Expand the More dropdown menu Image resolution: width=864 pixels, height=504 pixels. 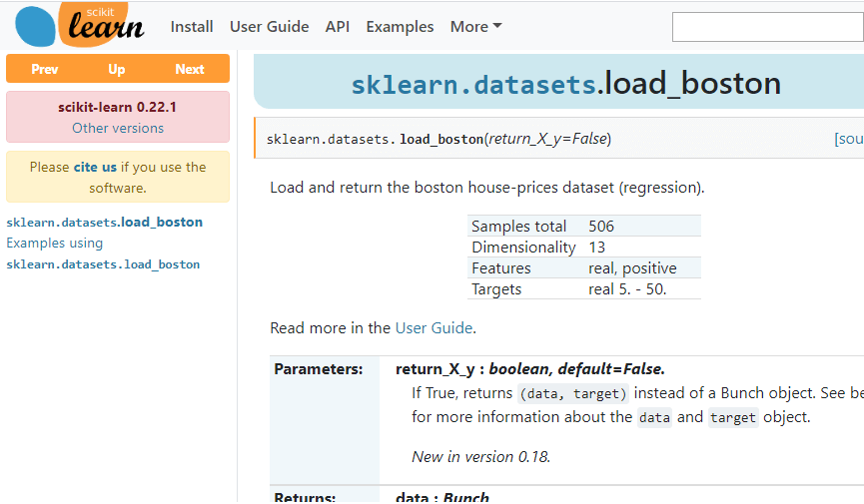(x=475, y=27)
